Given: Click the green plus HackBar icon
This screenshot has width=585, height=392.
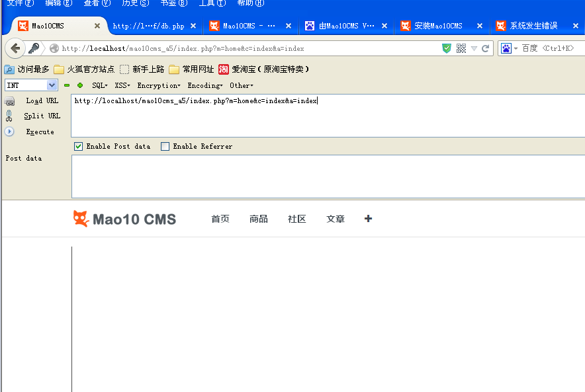Looking at the screenshot, I should coord(80,85).
